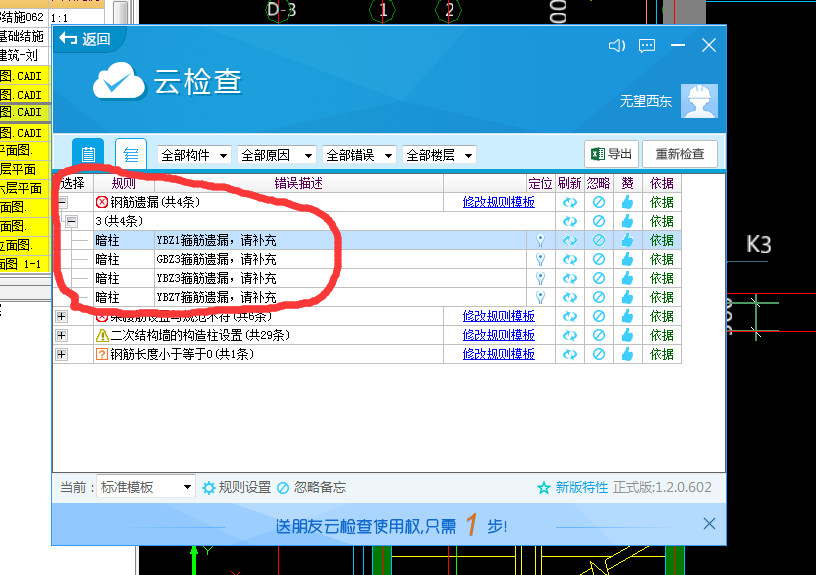This screenshot has width=816, height=575.
Task: Open the 标准模板 template dropdown
Action: [146, 487]
